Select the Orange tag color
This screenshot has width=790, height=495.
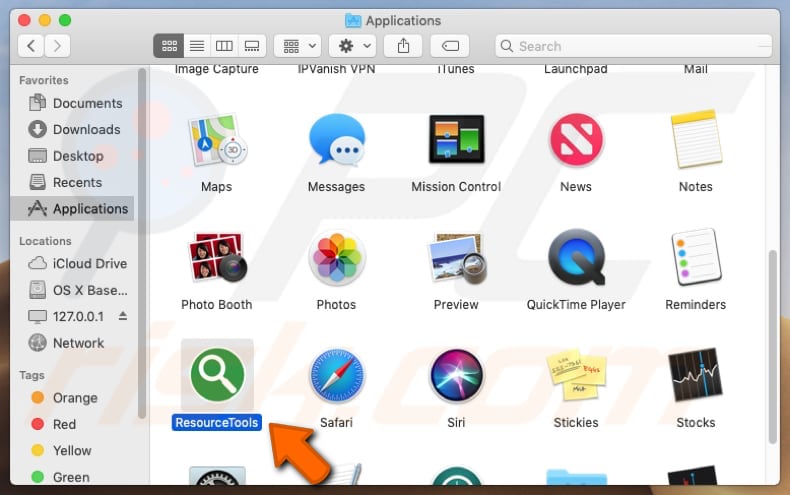(x=75, y=397)
